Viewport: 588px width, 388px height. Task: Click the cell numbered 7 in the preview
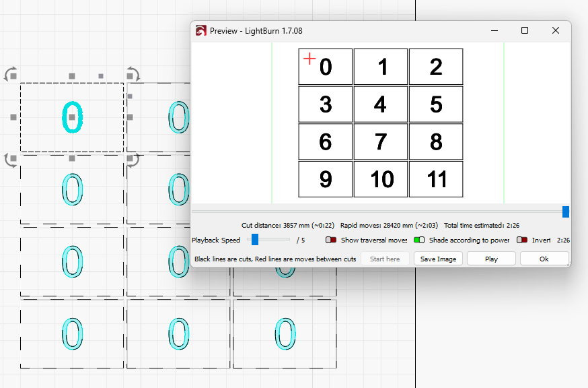point(381,142)
